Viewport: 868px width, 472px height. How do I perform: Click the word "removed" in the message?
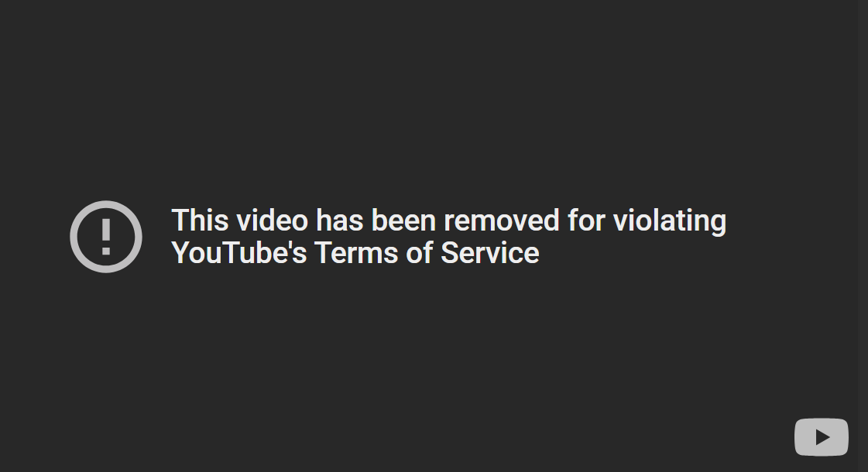[502, 221]
